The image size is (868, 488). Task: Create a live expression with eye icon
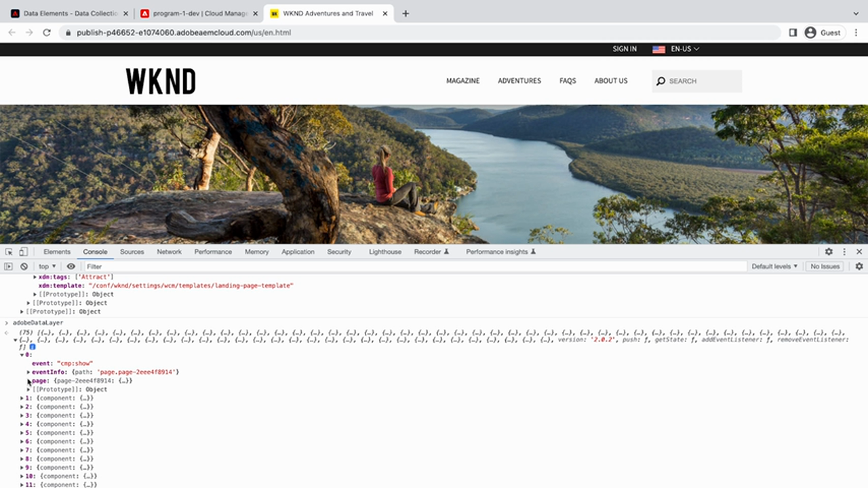pos(71,267)
